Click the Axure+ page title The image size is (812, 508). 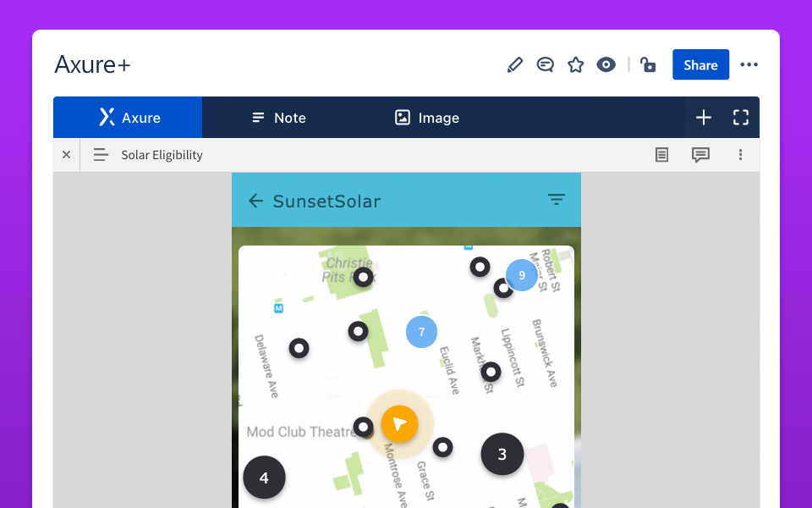(x=93, y=65)
